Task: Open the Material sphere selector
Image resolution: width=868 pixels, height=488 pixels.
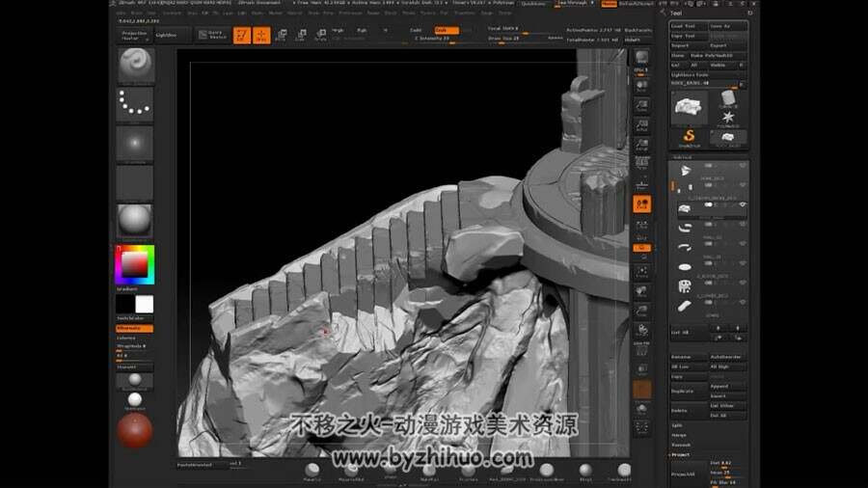Action: [x=135, y=221]
